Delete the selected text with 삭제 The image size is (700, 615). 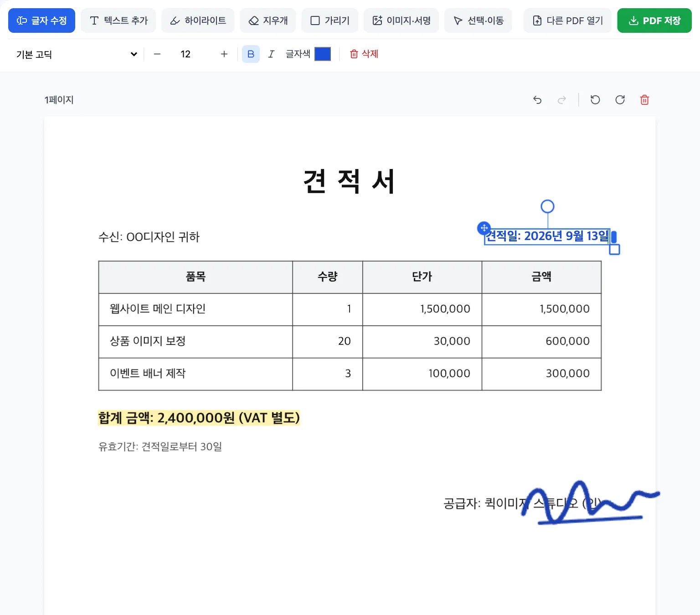[364, 54]
